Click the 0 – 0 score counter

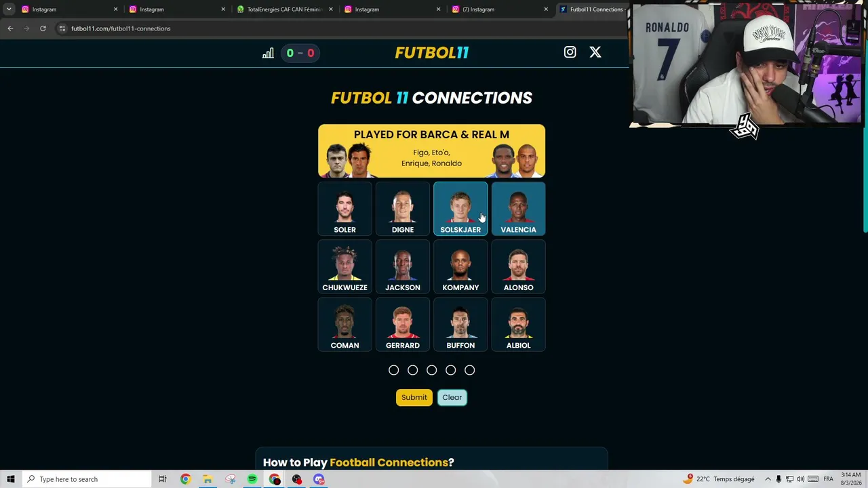[x=300, y=53]
